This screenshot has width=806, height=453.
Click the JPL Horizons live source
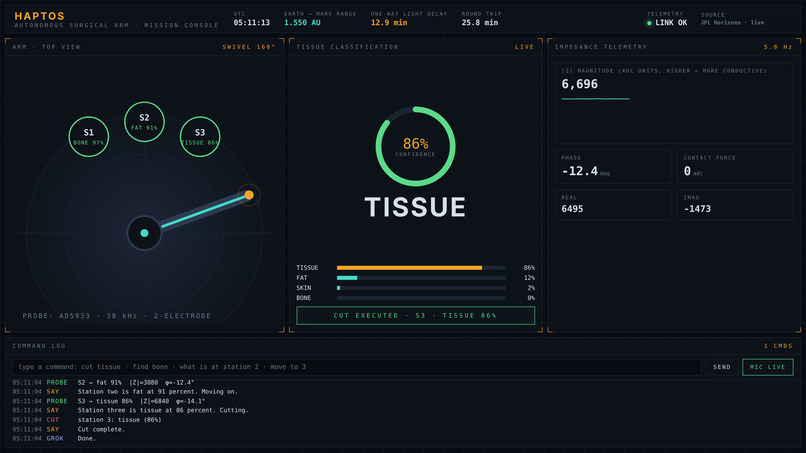point(732,23)
